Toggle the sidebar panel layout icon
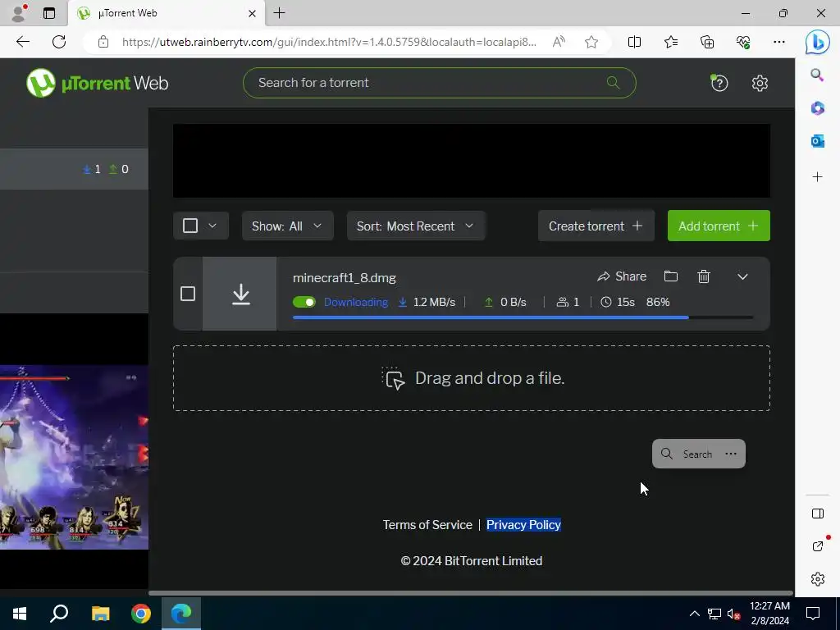Image resolution: width=840 pixels, height=630 pixels. tap(818, 514)
